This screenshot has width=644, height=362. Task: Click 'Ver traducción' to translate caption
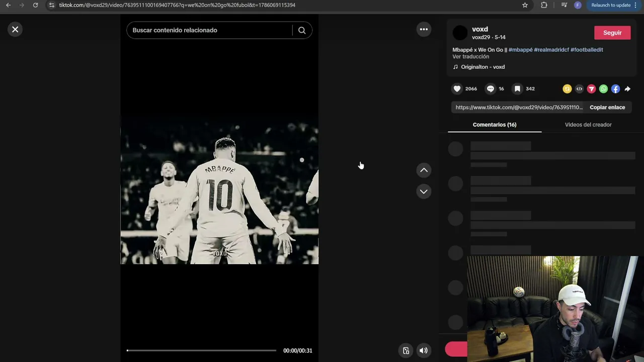point(470,57)
